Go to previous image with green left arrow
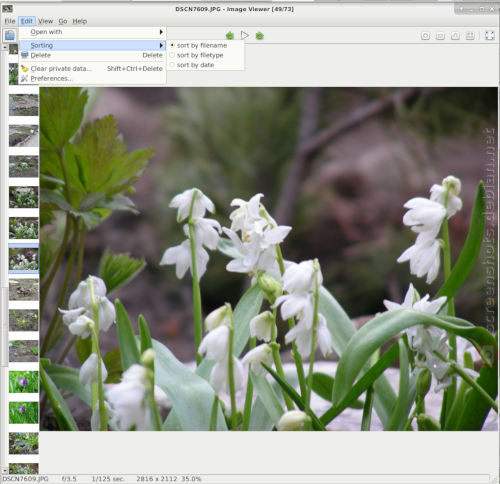500x484 pixels. pyautogui.click(x=230, y=35)
